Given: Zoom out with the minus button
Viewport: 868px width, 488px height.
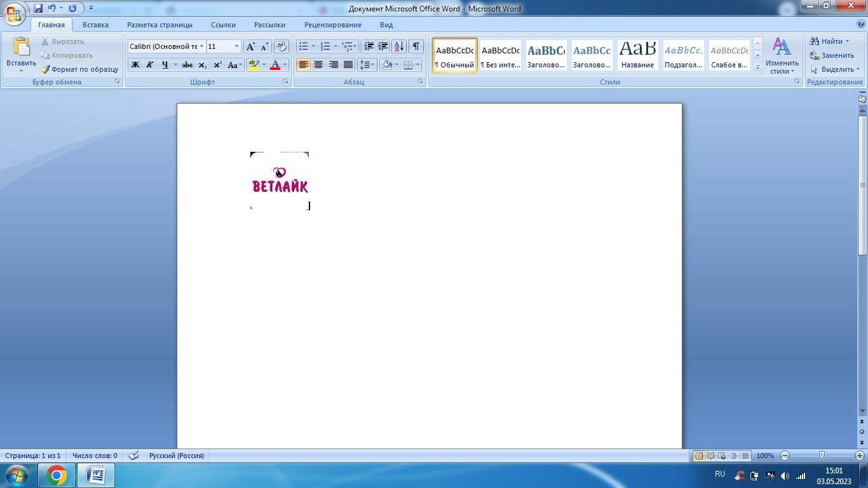Looking at the screenshot, I should (x=785, y=456).
